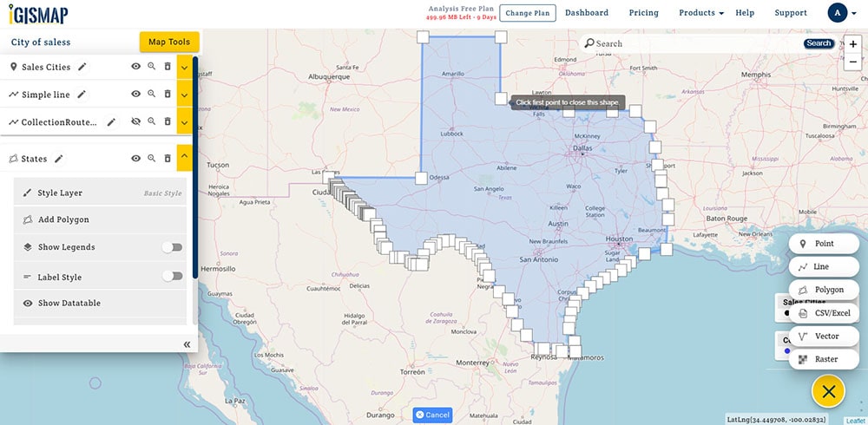Zoom to the Sales Cities layer
868x425 pixels.
(x=152, y=67)
